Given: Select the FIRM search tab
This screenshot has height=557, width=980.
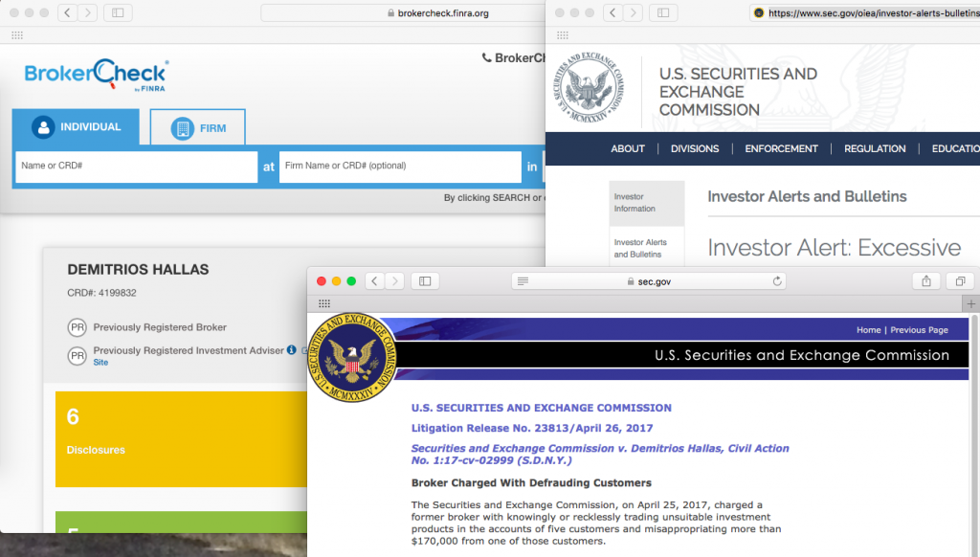Looking at the screenshot, I should click(197, 127).
